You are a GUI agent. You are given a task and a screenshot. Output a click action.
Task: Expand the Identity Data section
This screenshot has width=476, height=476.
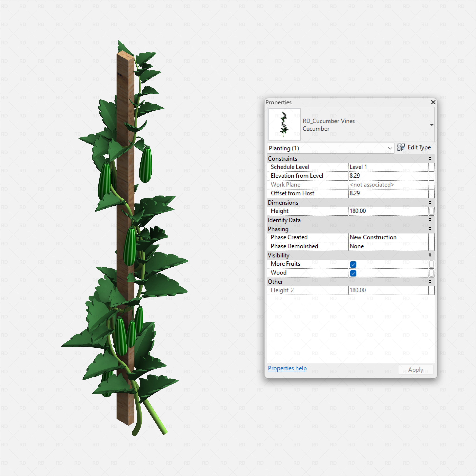[x=430, y=220]
